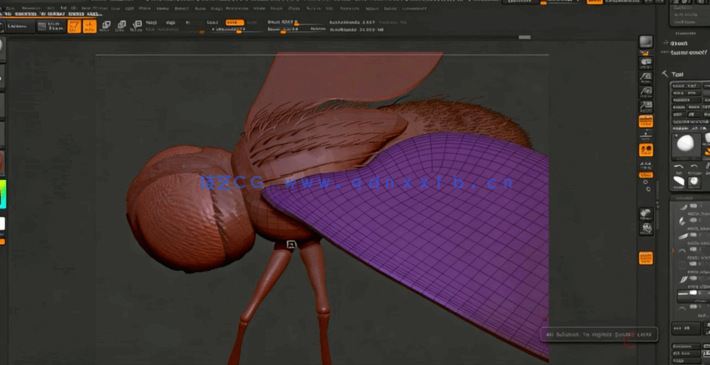Select the white sphere tool thumbnail
710x365 pixels.
685,144
